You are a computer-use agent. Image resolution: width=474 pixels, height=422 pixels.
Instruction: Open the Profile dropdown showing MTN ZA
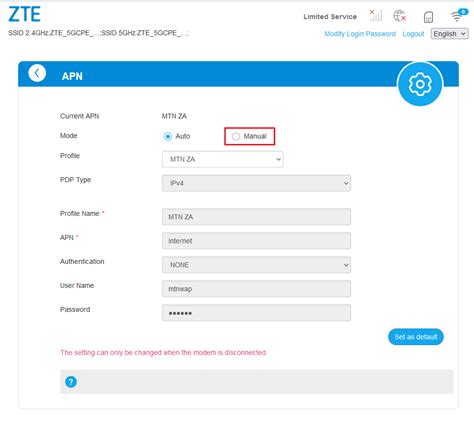tap(223, 159)
